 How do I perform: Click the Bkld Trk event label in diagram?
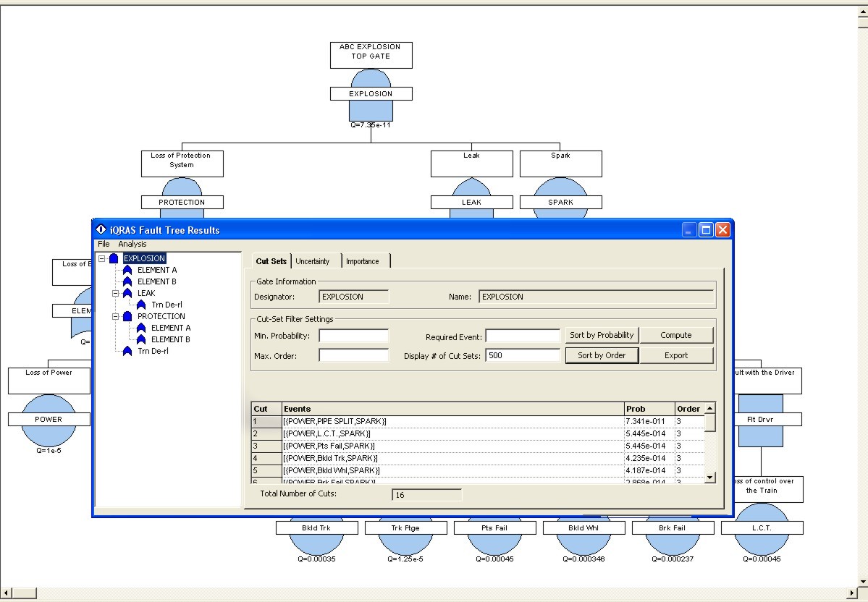(x=317, y=528)
